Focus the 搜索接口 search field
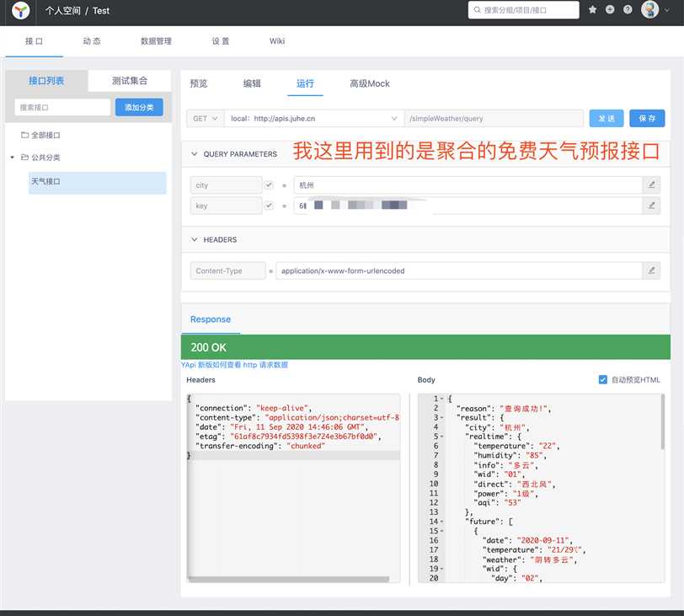The width and height of the screenshot is (684, 616). pyautogui.click(x=62, y=107)
